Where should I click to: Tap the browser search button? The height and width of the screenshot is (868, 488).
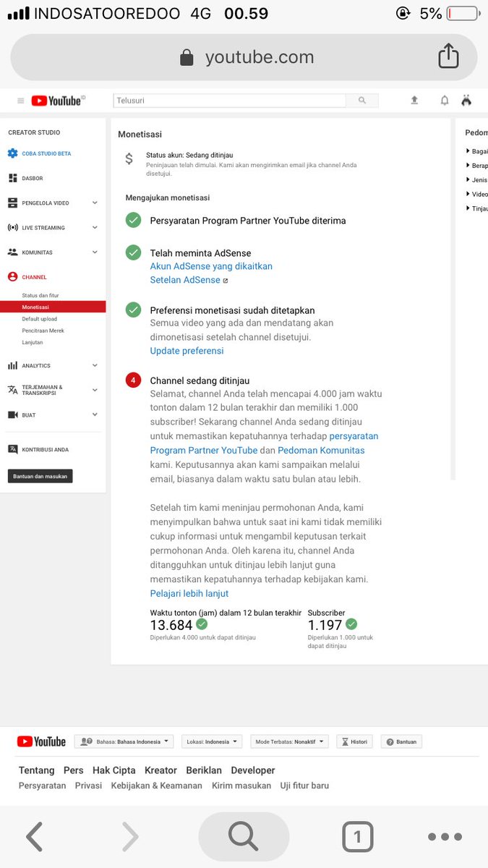coord(244,837)
